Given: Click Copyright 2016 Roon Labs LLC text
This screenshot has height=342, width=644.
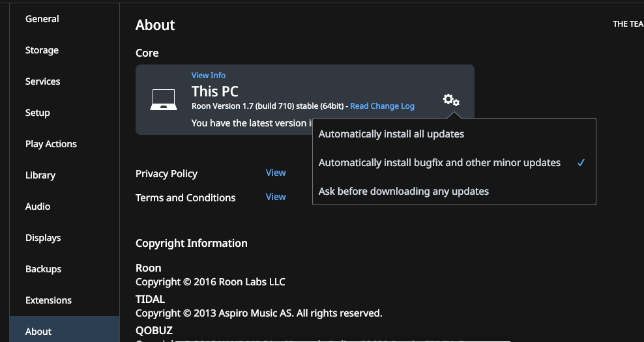Looking at the screenshot, I should [x=211, y=282].
